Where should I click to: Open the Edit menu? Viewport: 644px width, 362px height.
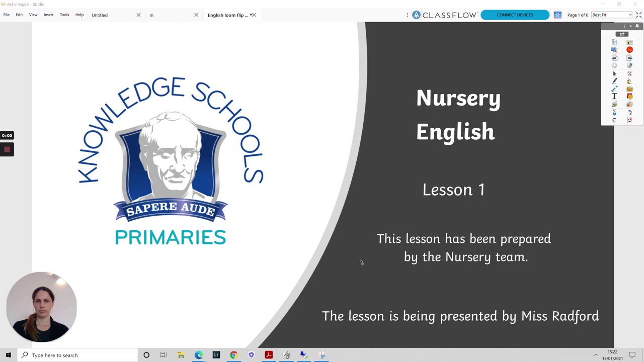coord(19,15)
